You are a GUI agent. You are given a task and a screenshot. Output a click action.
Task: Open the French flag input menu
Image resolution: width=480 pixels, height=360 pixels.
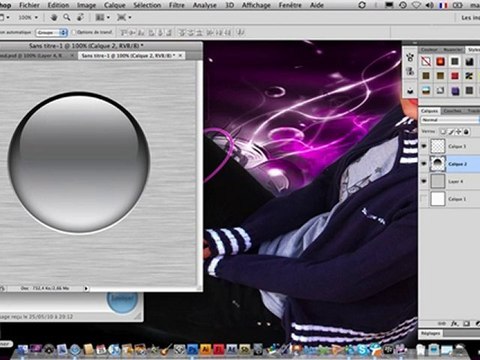(x=443, y=5)
